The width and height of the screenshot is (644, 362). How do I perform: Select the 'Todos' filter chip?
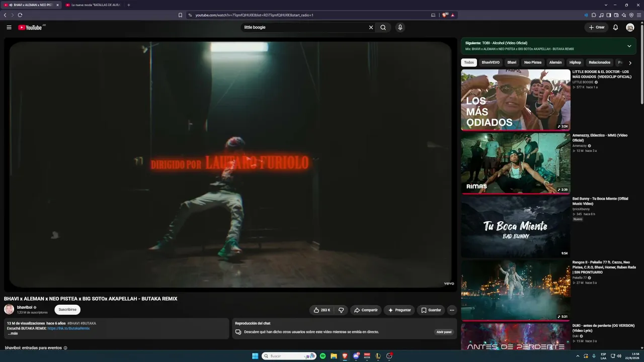(x=469, y=62)
